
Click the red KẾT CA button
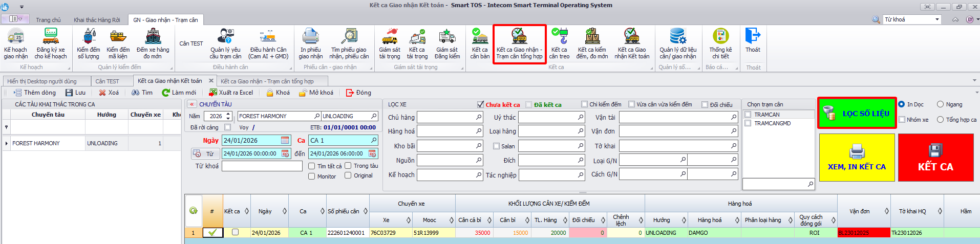pyautogui.click(x=935, y=158)
